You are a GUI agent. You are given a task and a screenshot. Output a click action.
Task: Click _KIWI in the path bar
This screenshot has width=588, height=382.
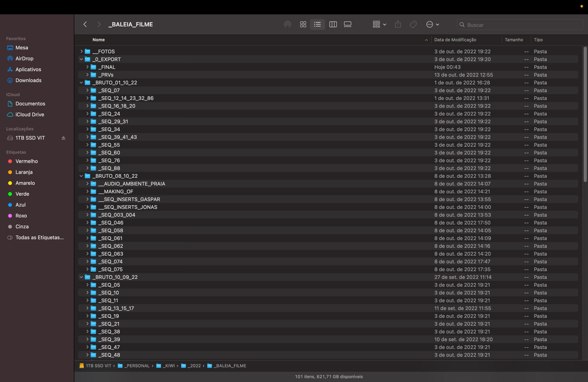pyautogui.click(x=169, y=366)
